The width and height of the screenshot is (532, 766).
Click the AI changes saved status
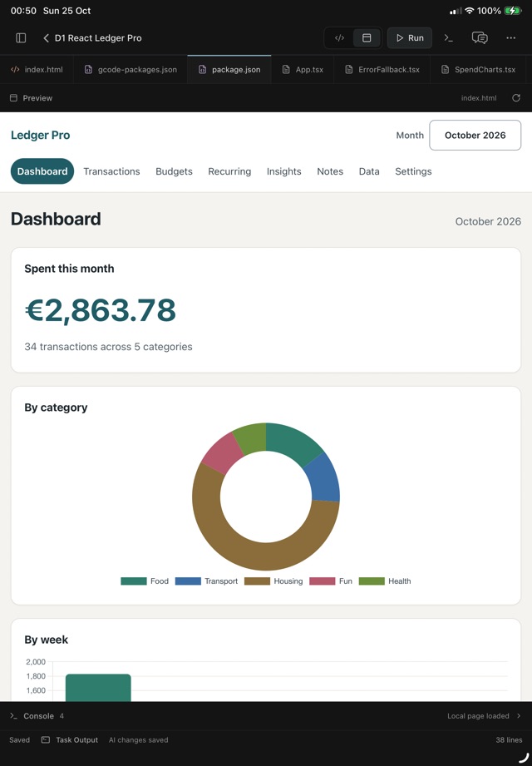tap(139, 740)
